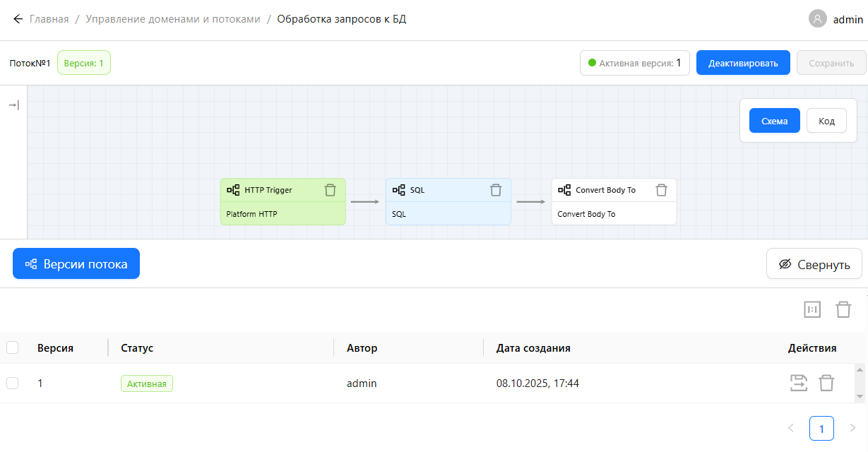Restore version 1 using row action icon
The height and width of the screenshot is (452, 868).
[798, 383]
